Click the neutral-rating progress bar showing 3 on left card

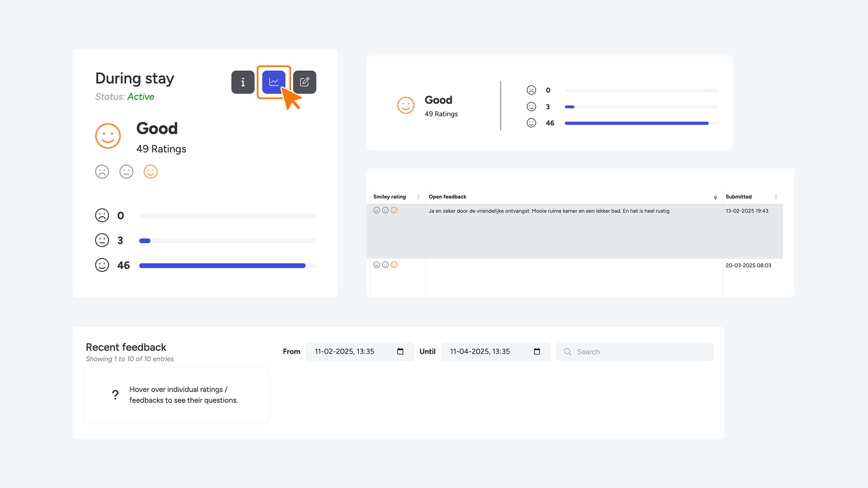point(228,241)
